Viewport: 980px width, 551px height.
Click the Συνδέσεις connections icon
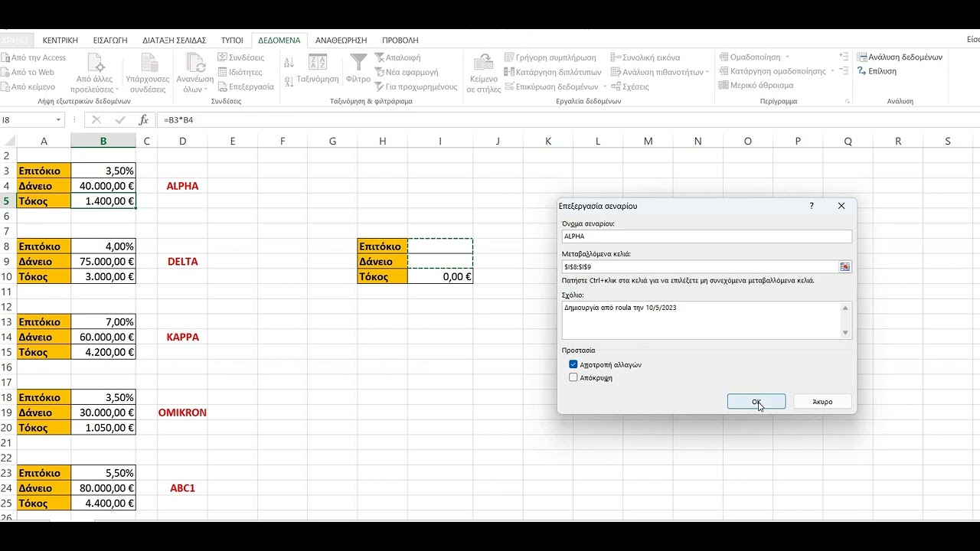(x=223, y=57)
